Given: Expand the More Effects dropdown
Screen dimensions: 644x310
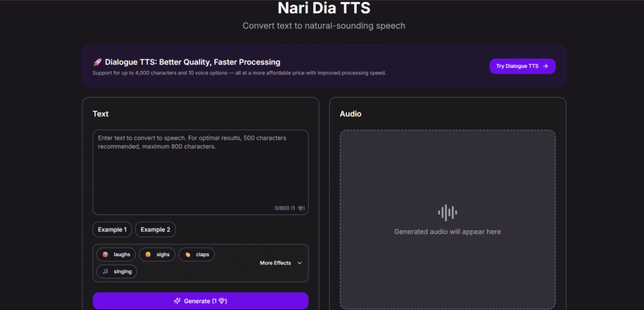Looking at the screenshot, I should (281, 263).
